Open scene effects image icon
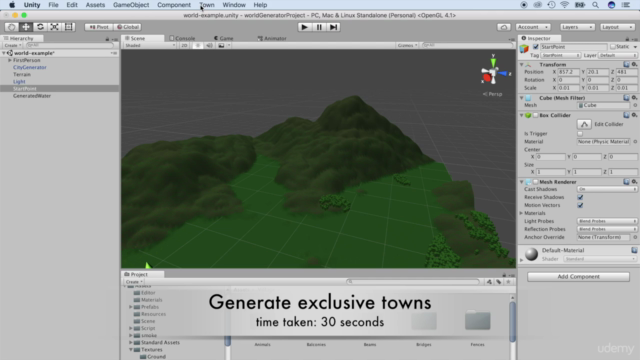The height and width of the screenshot is (360, 640). tap(221, 45)
